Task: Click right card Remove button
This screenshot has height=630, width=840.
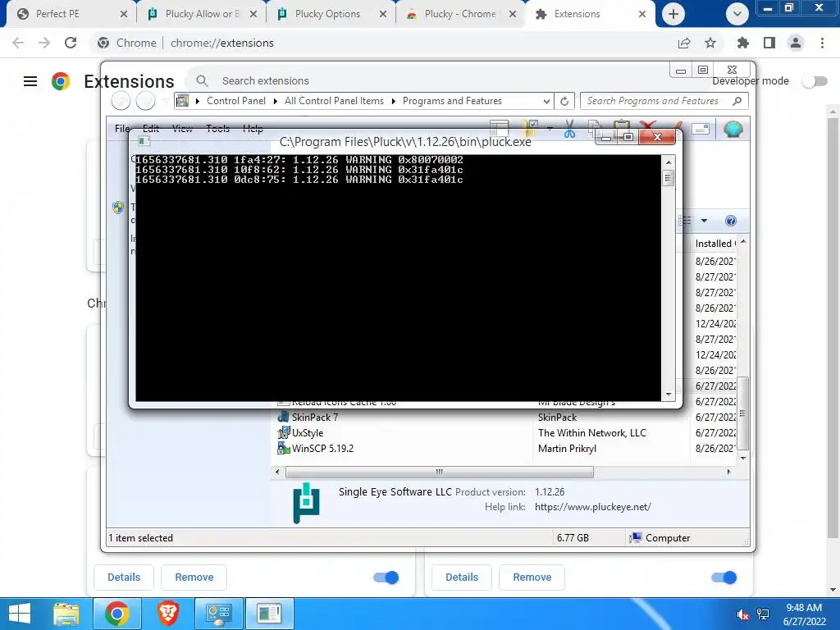Action: 532,577
